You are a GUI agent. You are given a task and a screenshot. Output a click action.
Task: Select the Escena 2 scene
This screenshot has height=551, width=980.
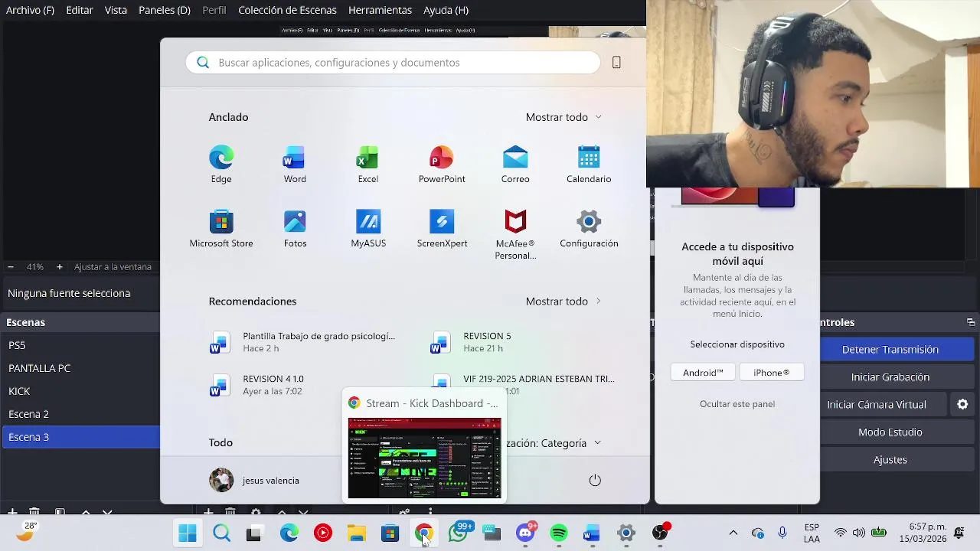point(80,414)
